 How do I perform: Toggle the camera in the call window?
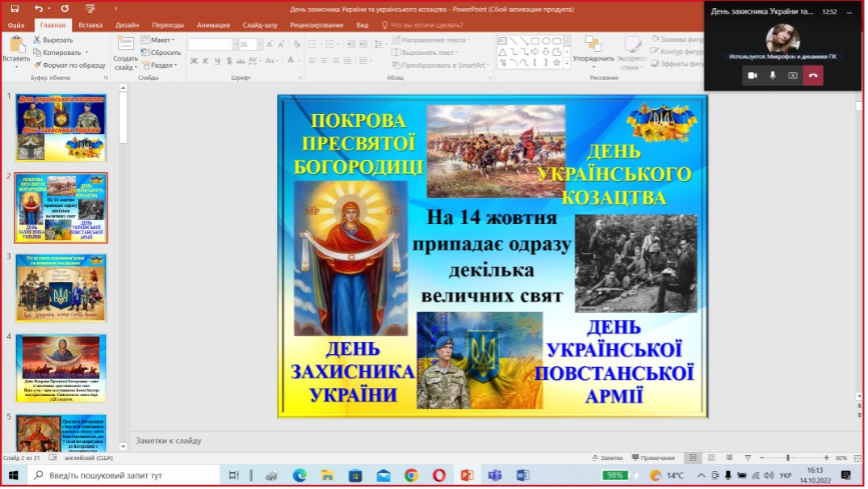pyautogui.click(x=753, y=75)
